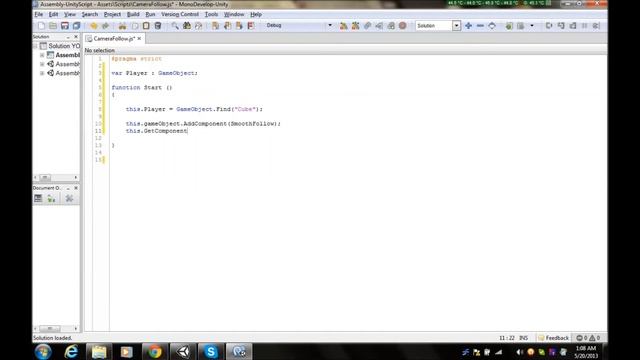Image resolution: width=640 pixels, height=360 pixels.
Task: Click the Solution panel horizontal scrollbar
Action: pos(56,178)
